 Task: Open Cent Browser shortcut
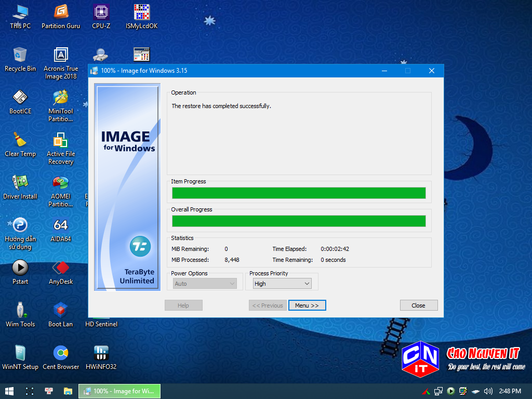pos(61,357)
